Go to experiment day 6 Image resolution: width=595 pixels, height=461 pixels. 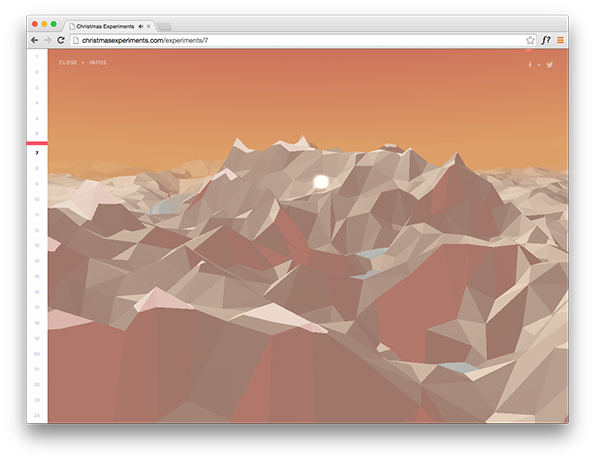click(x=37, y=134)
